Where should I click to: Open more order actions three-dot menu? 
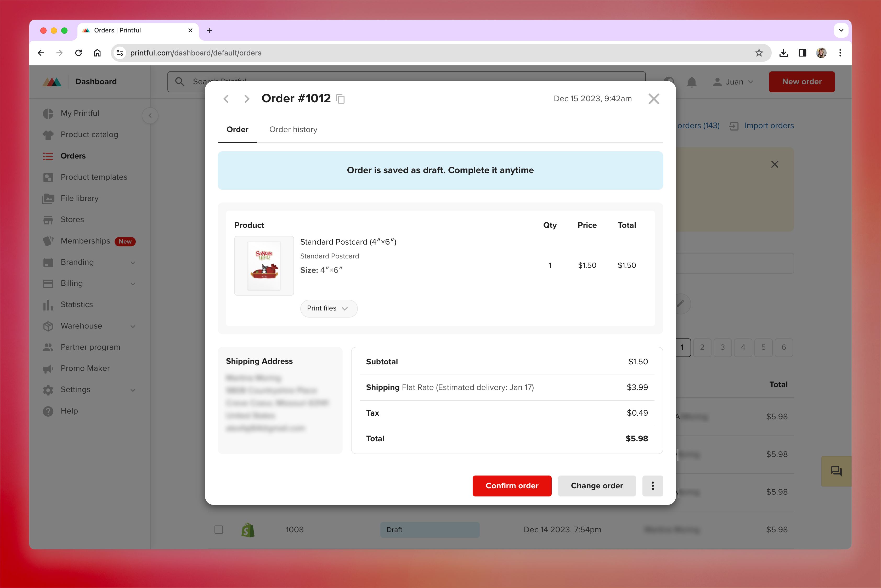pyautogui.click(x=653, y=486)
